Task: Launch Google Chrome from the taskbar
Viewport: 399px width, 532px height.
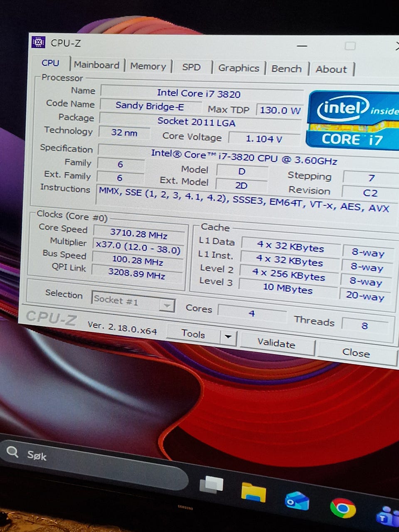Action: 343,508
